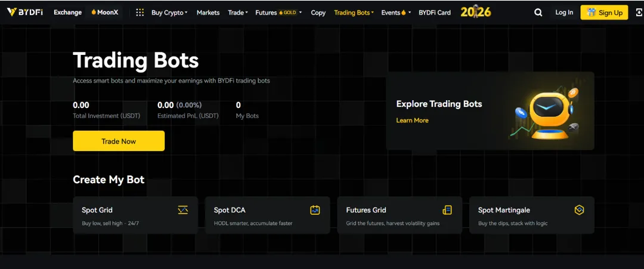This screenshot has width=644, height=269.
Task: Switch to the MoonX tab
Action: [x=105, y=13]
